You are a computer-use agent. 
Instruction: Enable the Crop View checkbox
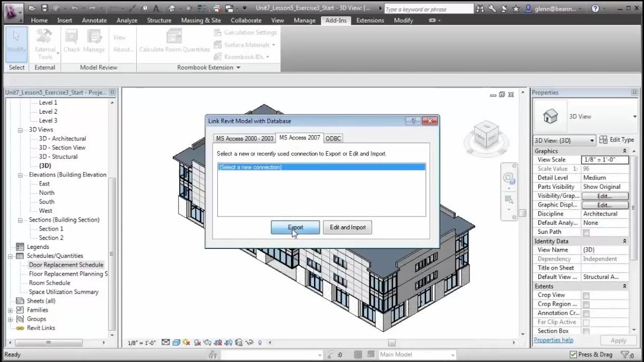[586, 296]
